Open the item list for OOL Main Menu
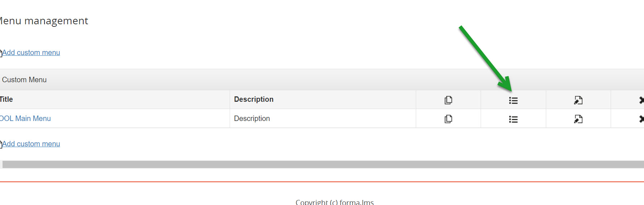The image size is (644, 205). (513, 119)
